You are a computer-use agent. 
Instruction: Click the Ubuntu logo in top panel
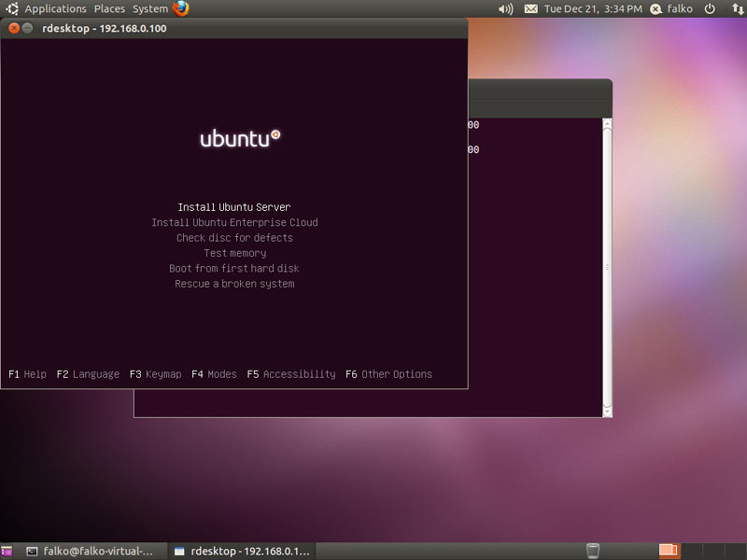coord(12,8)
